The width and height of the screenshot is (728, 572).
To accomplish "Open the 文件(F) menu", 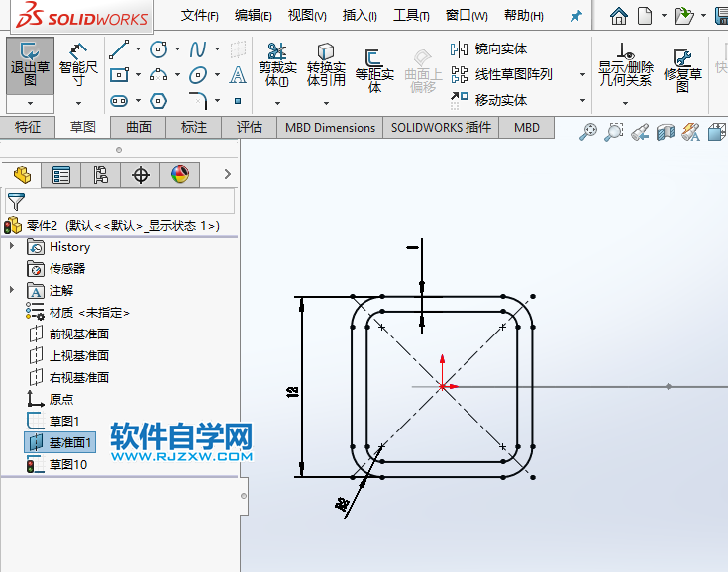I will click(200, 16).
